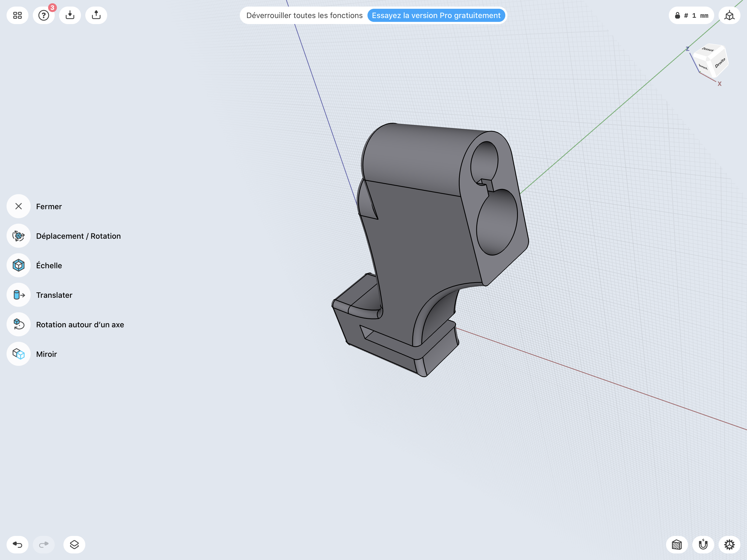Close the transform menu with X icon
The height and width of the screenshot is (560, 747).
[x=19, y=206]
